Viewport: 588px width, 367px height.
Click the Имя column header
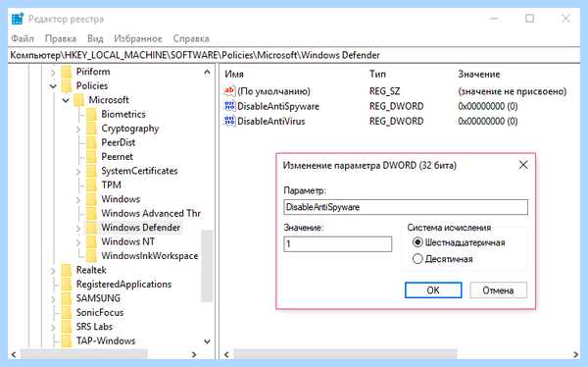(234, 74)
